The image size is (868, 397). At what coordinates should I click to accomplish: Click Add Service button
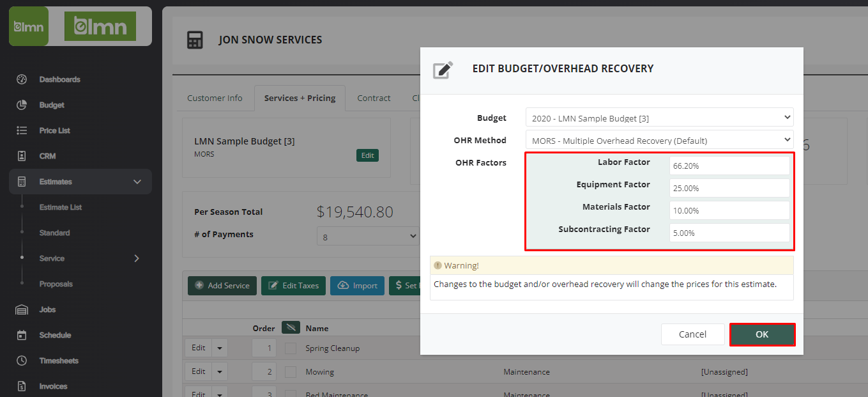click(222, 286)
